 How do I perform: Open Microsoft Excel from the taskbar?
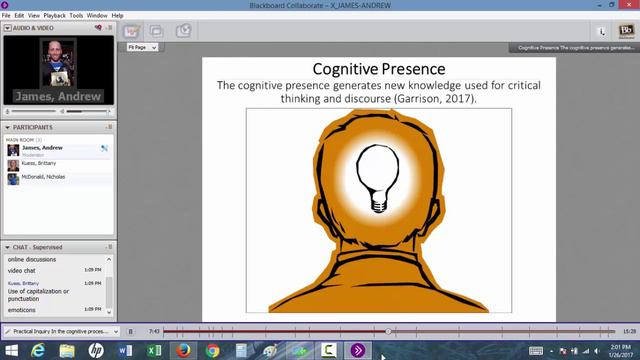click(x=154, y=351)
